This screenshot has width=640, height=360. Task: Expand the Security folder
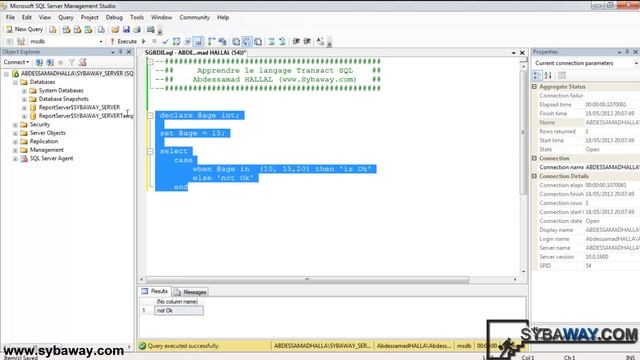[15, 125]
